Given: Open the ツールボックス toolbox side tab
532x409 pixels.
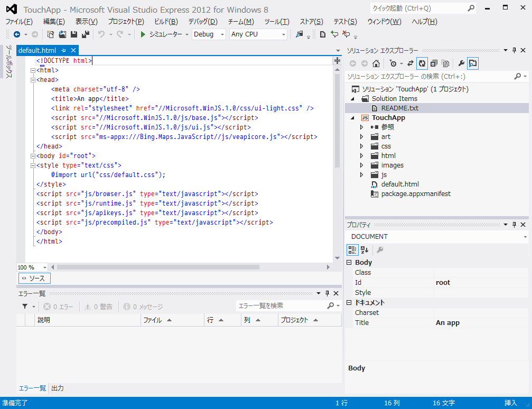Looking at the screenshot, I should point(9,61).
